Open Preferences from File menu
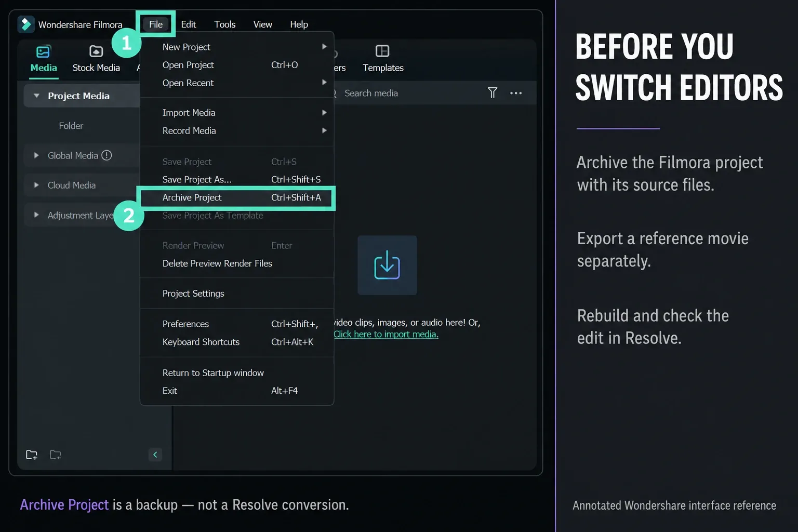 (x=237, y=324)
